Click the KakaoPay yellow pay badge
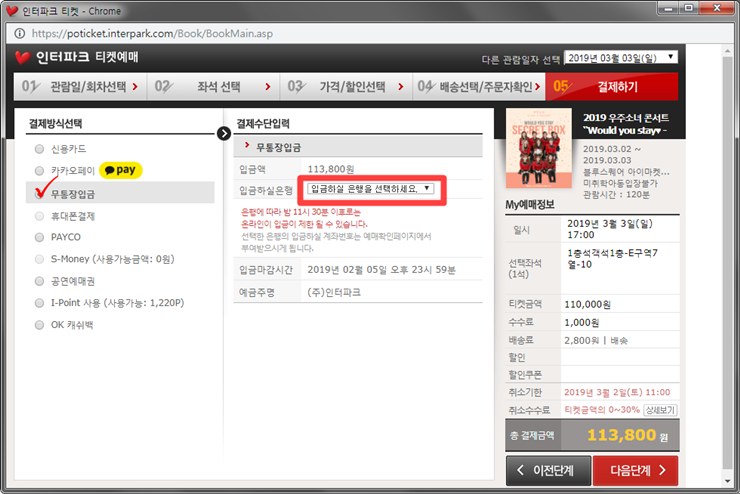Screen dimensions: 740x494 pos(121,170)
